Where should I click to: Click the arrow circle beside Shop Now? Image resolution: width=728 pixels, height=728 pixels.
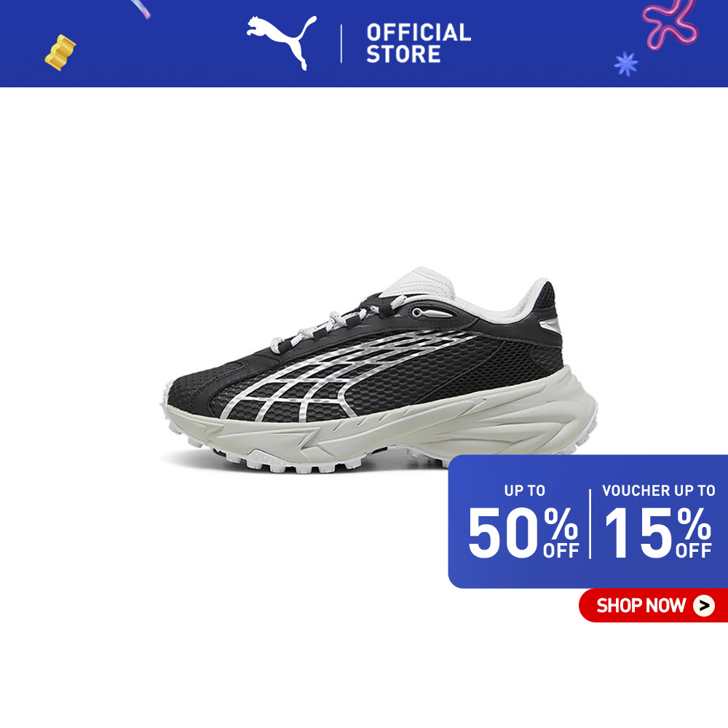click(x=704, y=606)
